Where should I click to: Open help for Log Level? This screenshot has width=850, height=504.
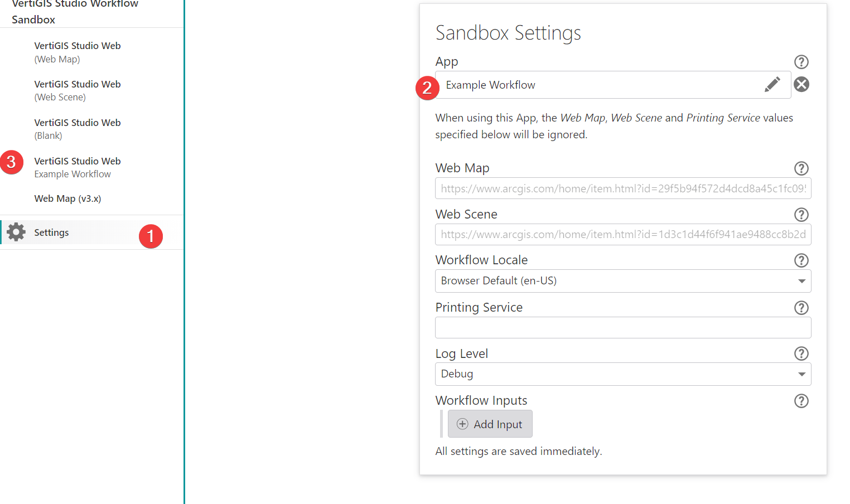pyautogui.click(x=801, y=353)
